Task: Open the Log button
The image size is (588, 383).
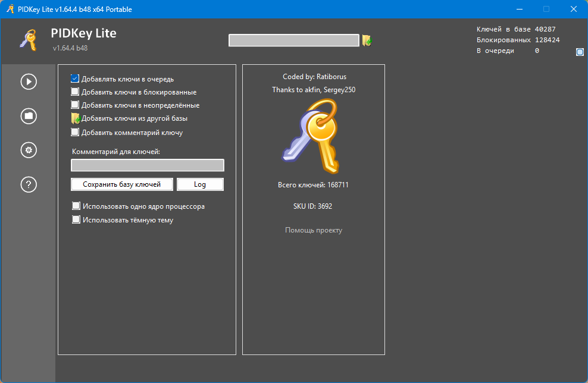Action: click(200, 184)
